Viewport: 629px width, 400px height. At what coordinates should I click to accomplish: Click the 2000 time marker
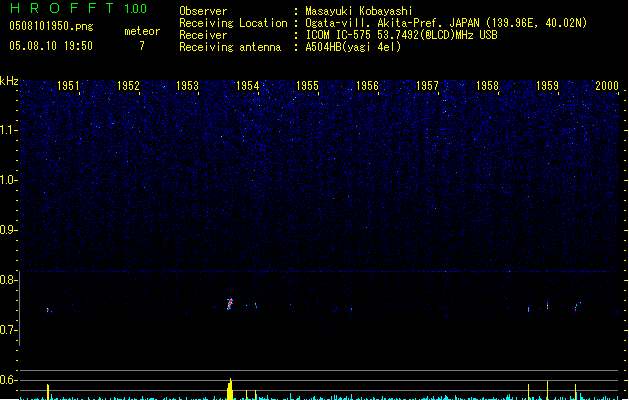point(607,86)
